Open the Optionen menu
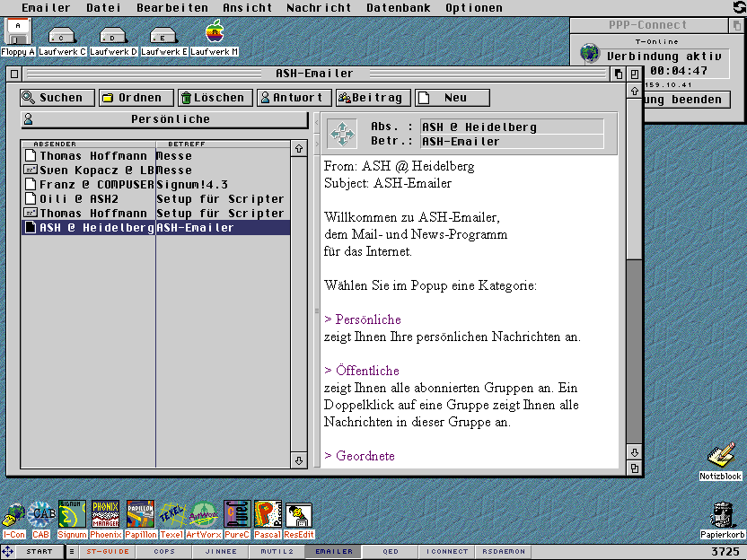 474,7
